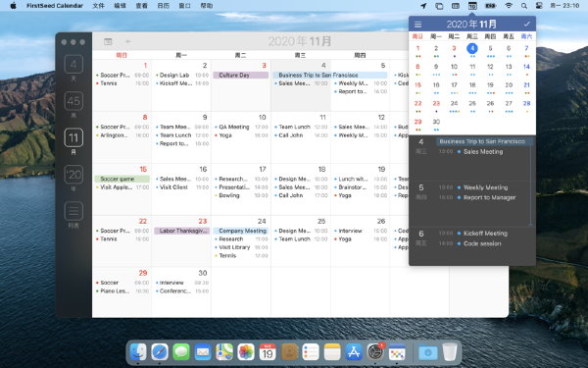The width and height of the screenshot is (588, 368).
Task: Open the Apple menu
Action: point(13,6)
